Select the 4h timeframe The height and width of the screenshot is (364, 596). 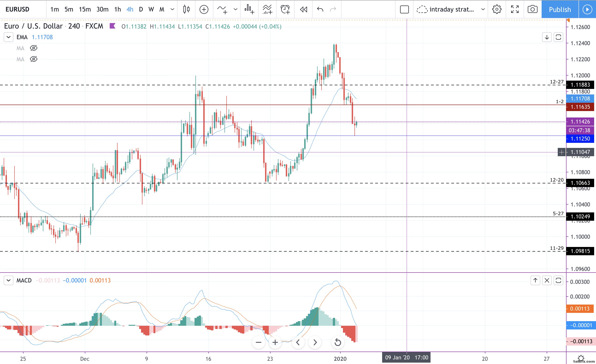(130, 9)
